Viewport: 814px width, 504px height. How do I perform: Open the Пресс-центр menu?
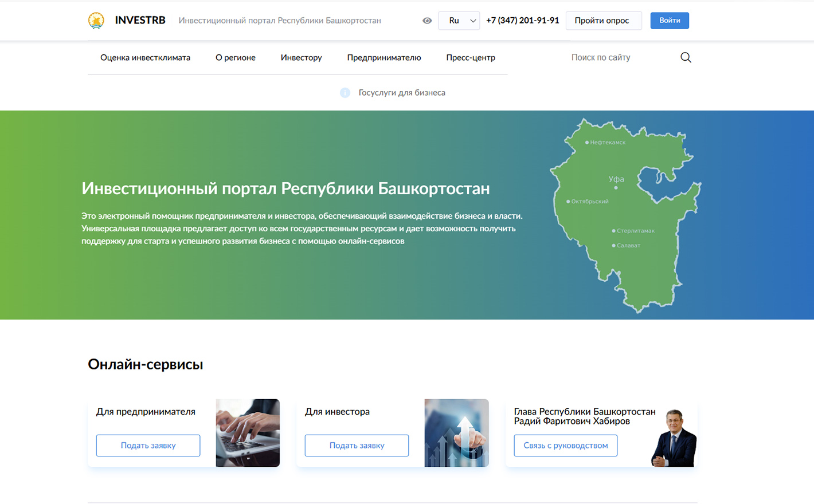point(470,57)
